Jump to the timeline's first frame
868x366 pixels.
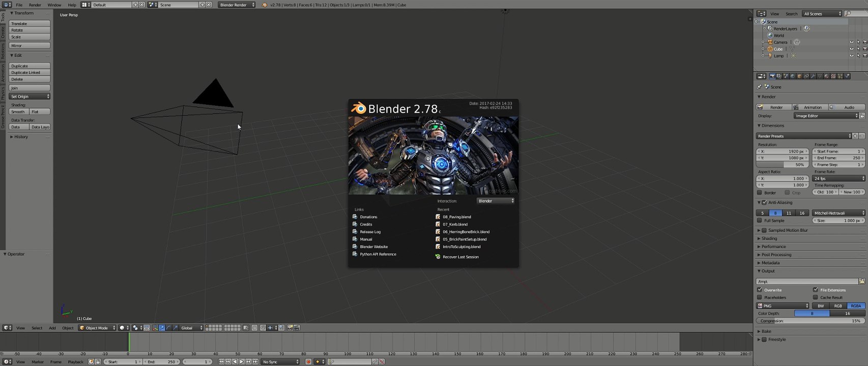tap(221, 361)
